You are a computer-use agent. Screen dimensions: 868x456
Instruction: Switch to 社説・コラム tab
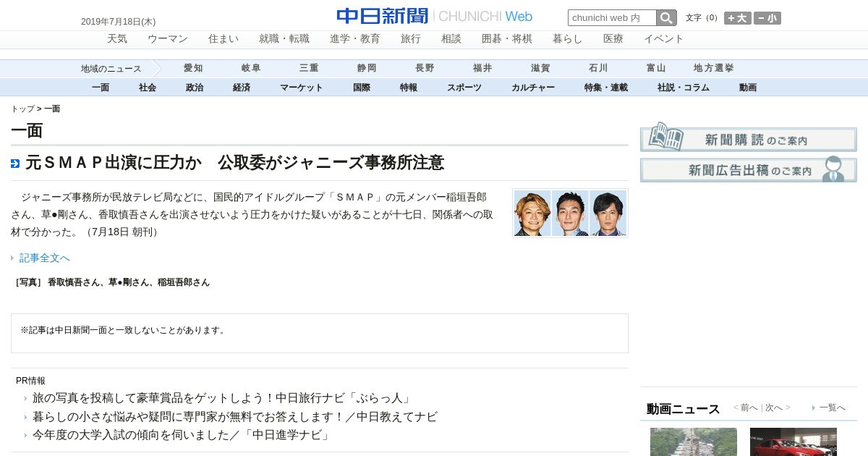tap(684, 88)
